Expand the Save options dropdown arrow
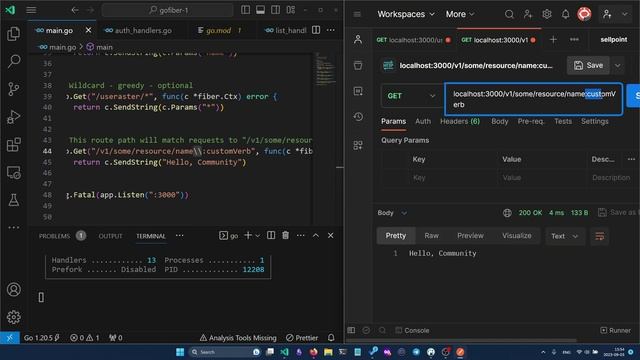Image resolution: width=640 pixels, height=360 pixels. (618, 65)
